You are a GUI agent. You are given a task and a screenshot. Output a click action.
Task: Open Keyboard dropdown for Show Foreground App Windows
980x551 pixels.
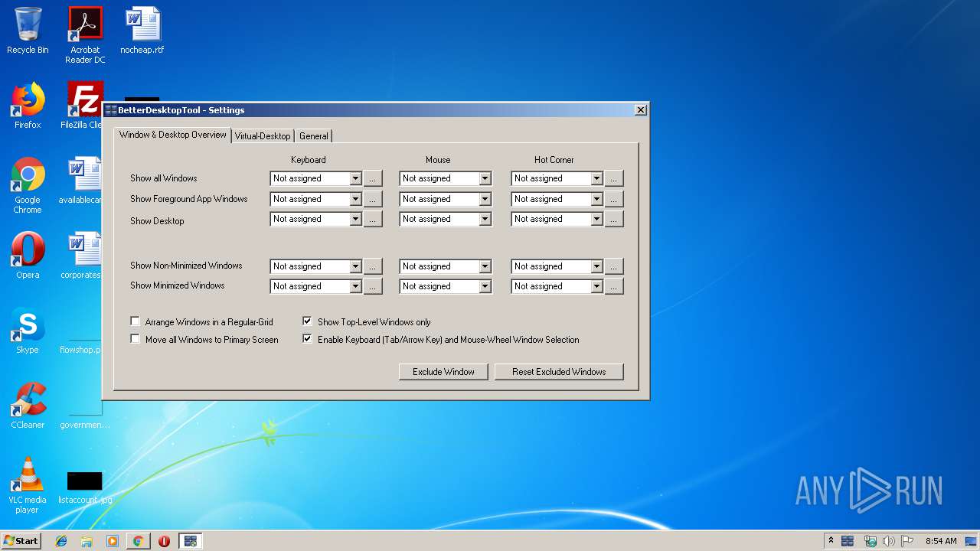click(355, 199)
